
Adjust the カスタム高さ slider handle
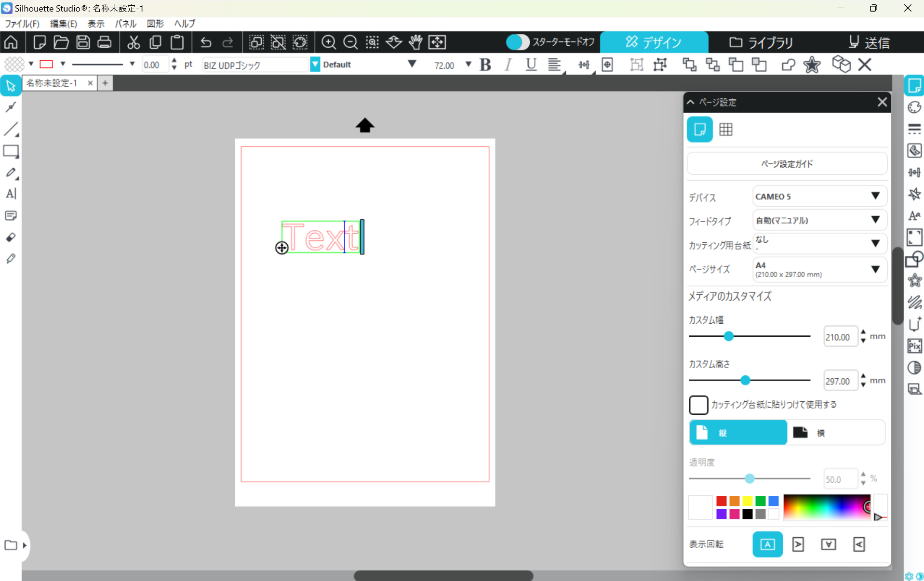pos(745,380)
